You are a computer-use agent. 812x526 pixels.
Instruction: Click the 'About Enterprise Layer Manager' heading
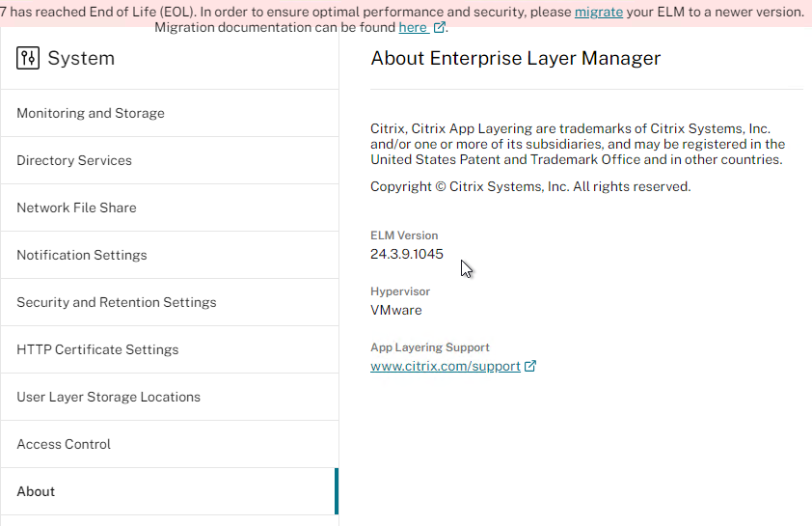tap(516, 58)
